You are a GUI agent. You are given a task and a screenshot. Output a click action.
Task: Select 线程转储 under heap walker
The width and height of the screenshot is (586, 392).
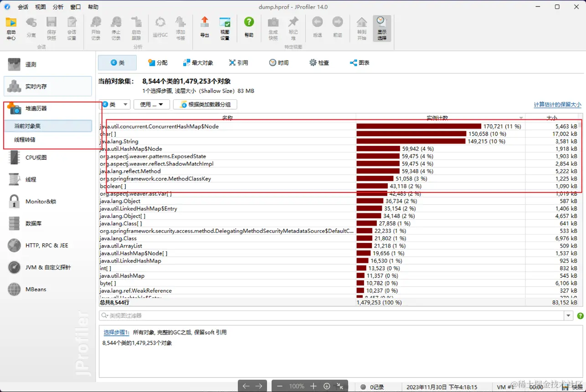coord(48,140)
